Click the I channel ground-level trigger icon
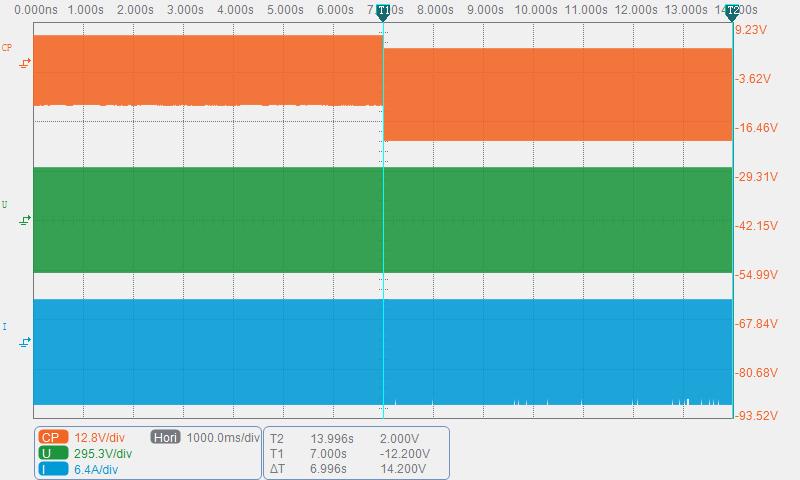This screenshot has width=800, height=480. point(24,342)
